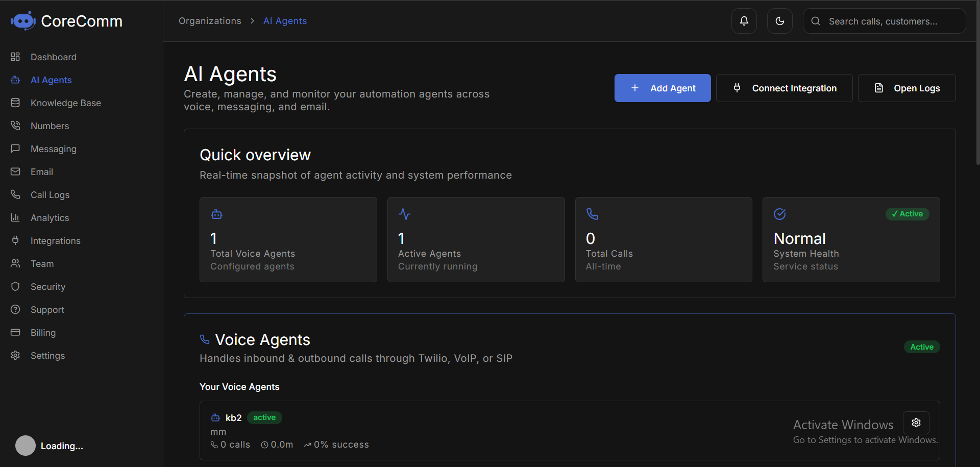The image size is (980, 467).
Task: Open settings gear on the kb2 agent row
Action: point(916,423)
